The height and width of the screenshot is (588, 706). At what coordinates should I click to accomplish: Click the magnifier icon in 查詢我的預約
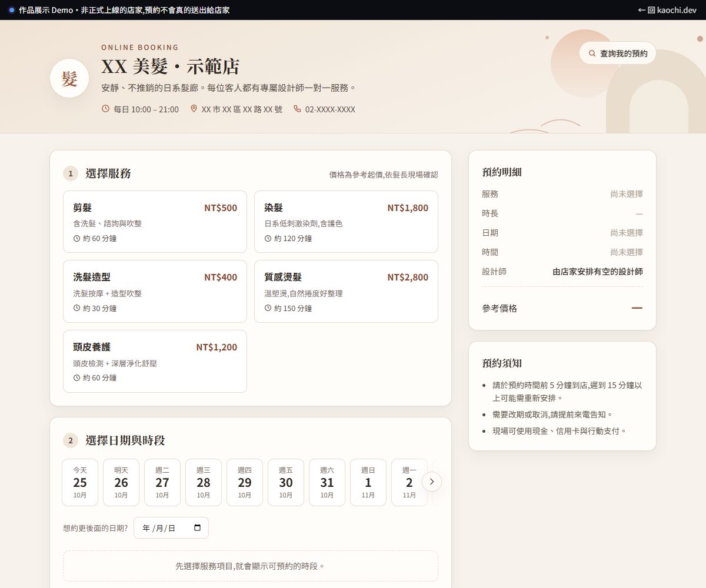tap(592, 53)
